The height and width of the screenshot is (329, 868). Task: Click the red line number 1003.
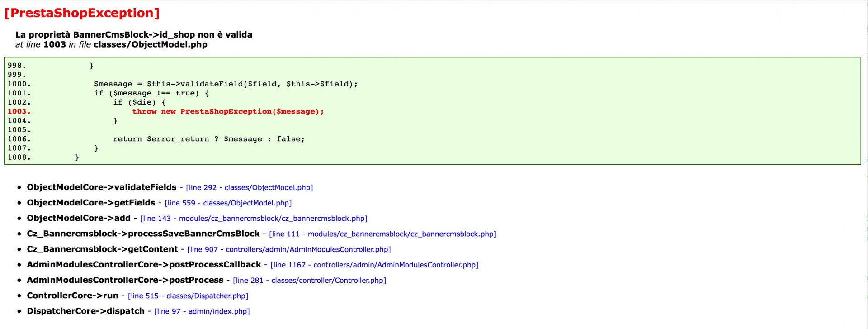[x=19, y=111]
